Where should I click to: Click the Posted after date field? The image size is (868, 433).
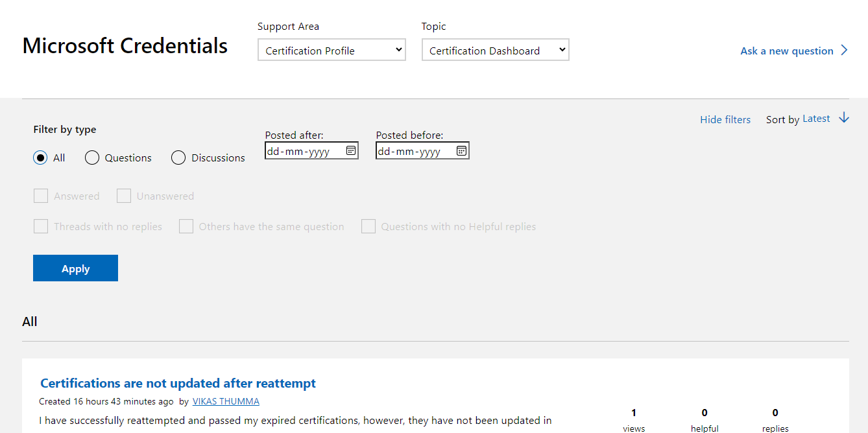point(311,150)
